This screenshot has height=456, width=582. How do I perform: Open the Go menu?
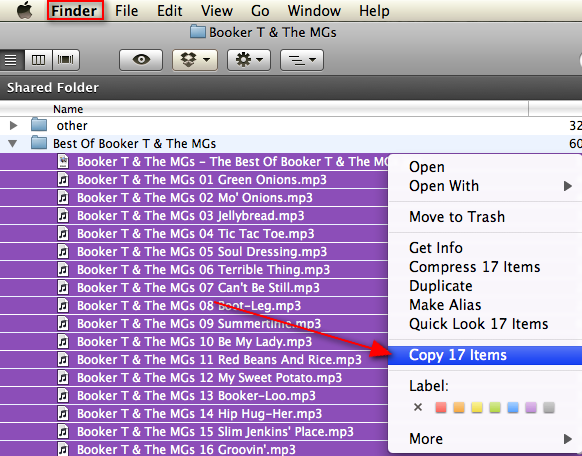tap(260, 11)
